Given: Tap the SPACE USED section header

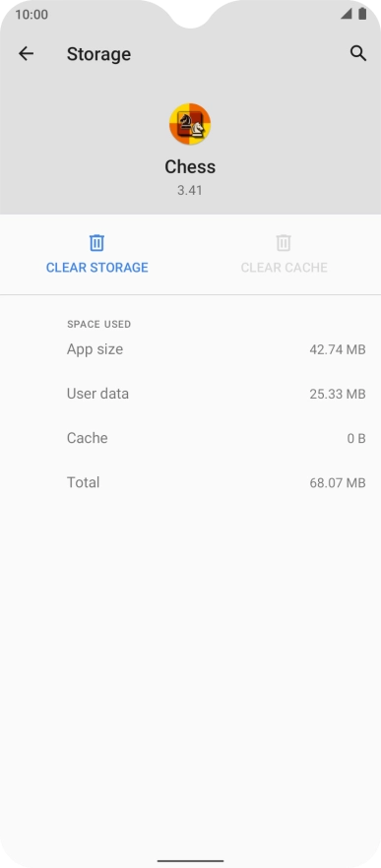Looking at the screenshot, I should click(99, 324).
